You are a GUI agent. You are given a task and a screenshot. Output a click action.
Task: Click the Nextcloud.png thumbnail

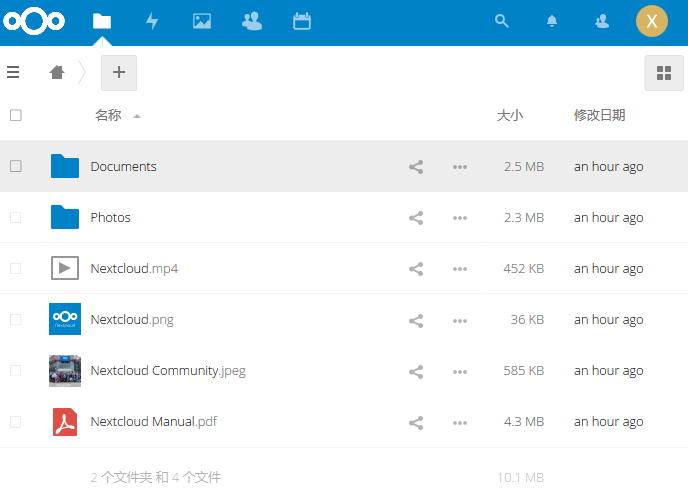(65, 319)
